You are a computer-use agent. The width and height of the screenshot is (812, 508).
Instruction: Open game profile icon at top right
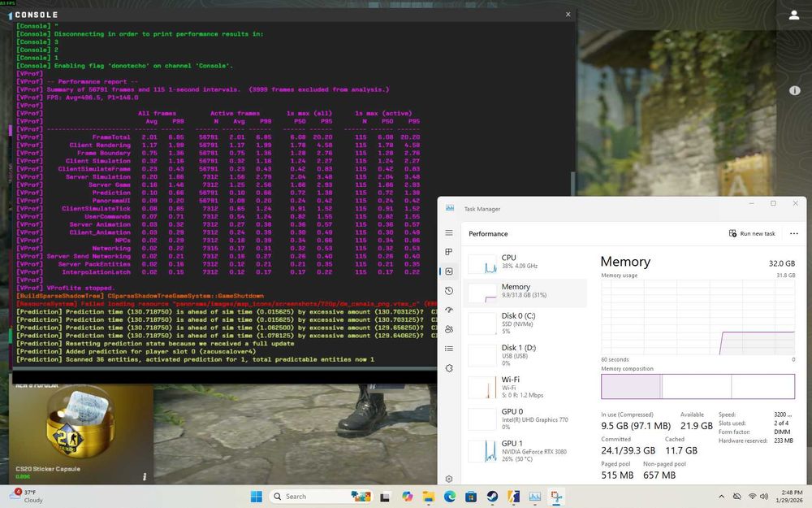click(794, 15)
